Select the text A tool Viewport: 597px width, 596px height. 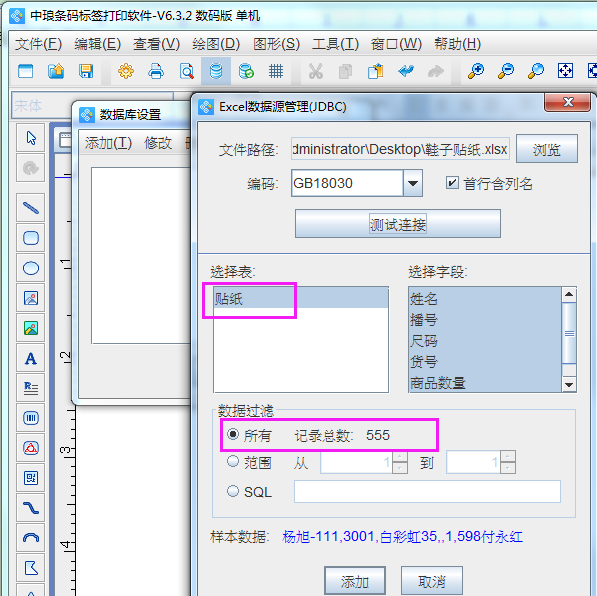click(x=31, y=358)
